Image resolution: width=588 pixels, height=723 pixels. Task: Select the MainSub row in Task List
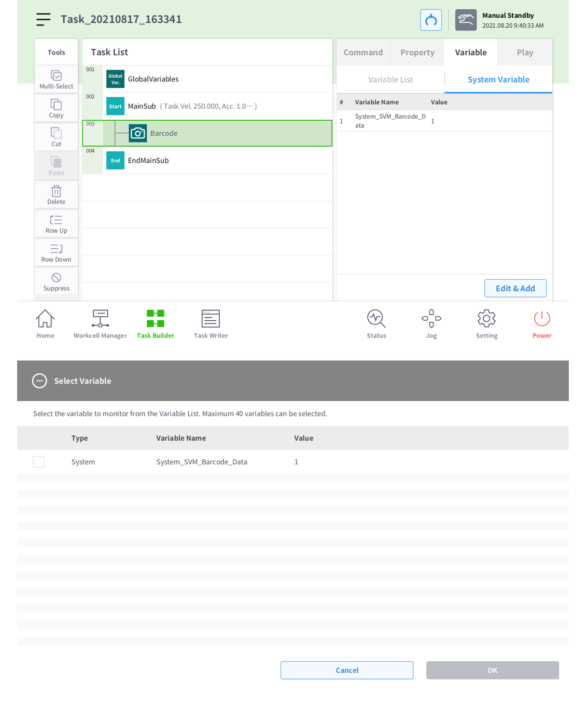coord(207,106)
